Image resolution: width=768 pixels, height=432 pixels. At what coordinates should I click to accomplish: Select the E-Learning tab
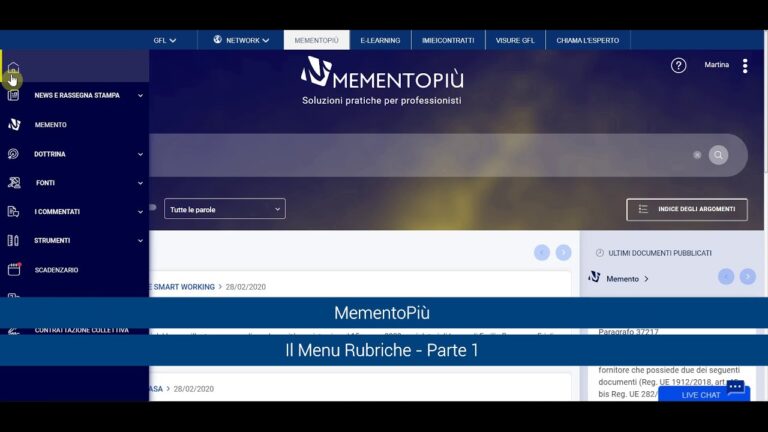click(x=380, y=40)
